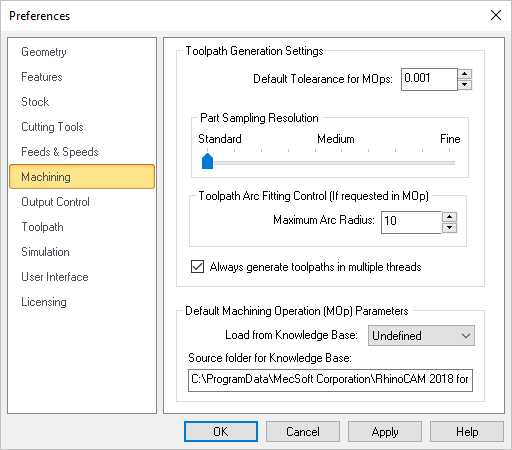Viewport: 512px width, 450px height.
Task: Increase Default Tolerance with up arrow
Action: 465,74
